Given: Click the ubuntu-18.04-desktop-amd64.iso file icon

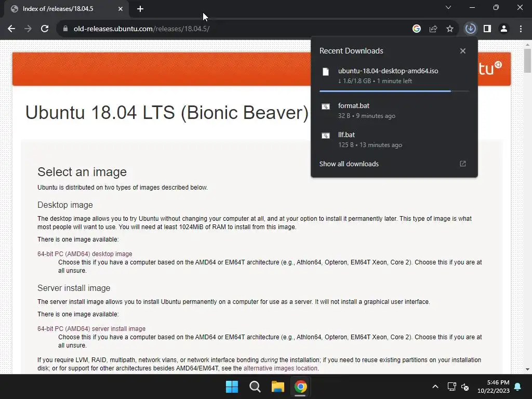Looking at the screenshot, I should click(x=326, y=72).
